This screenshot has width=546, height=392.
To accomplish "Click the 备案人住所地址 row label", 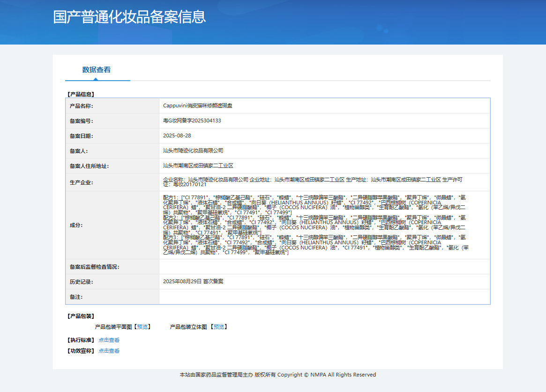I will 89,166.
